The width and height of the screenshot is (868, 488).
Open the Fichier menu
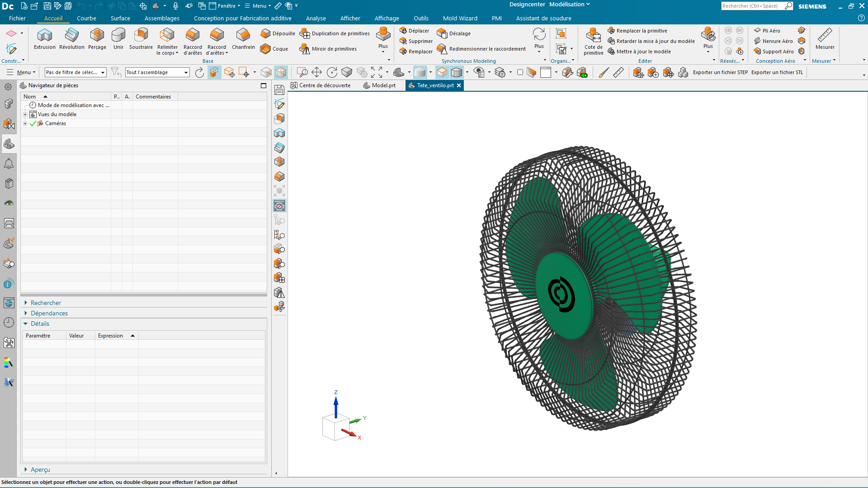[17, 19]
